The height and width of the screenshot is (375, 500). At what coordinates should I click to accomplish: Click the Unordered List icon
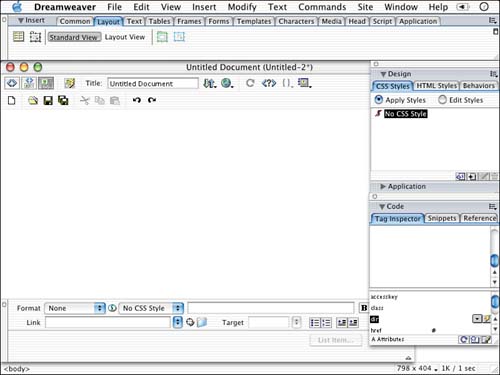pyautogui.click(x=315, y=323)
